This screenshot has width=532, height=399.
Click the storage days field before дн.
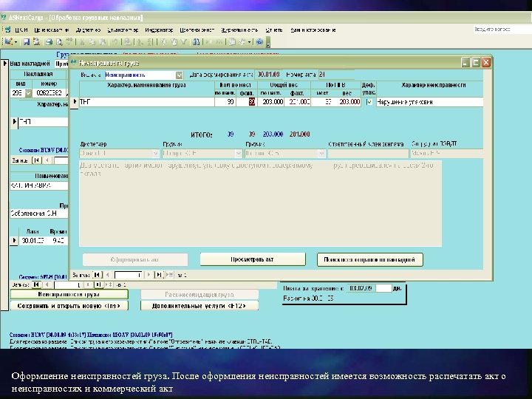[383, 288]
